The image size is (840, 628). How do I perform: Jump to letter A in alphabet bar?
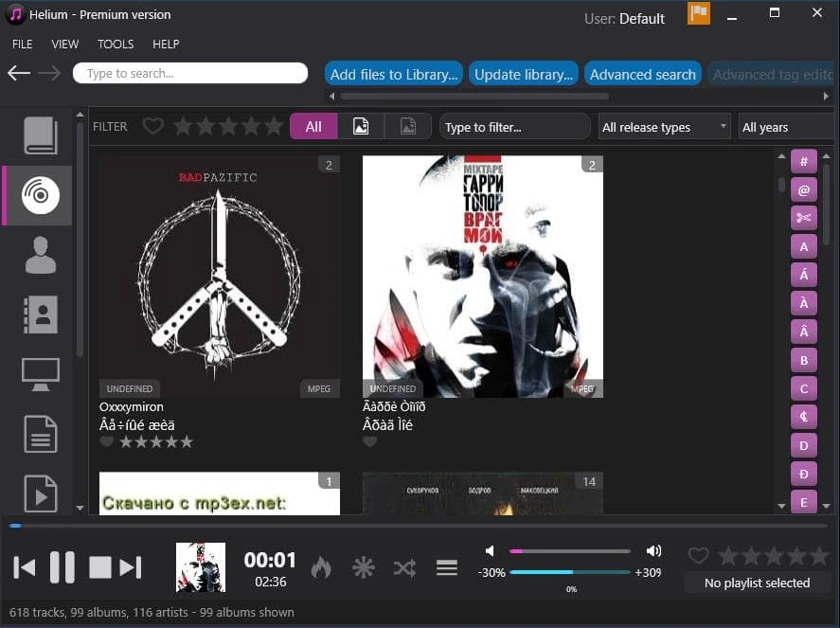(804, 246)
